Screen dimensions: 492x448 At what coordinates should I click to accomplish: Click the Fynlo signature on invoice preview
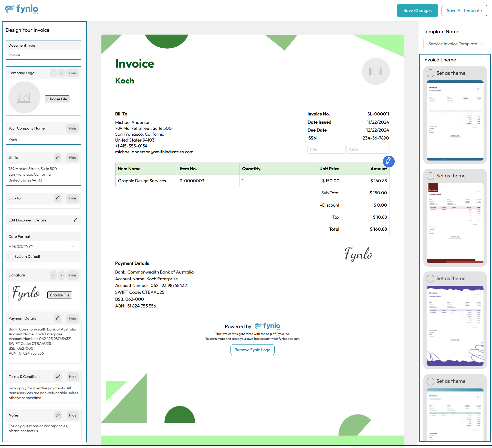pyautogui.click(x=359, y=254)
